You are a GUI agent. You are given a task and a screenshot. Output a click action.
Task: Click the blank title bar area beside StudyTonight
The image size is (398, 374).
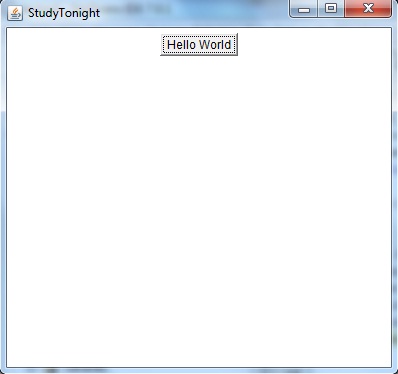[193, 13]
